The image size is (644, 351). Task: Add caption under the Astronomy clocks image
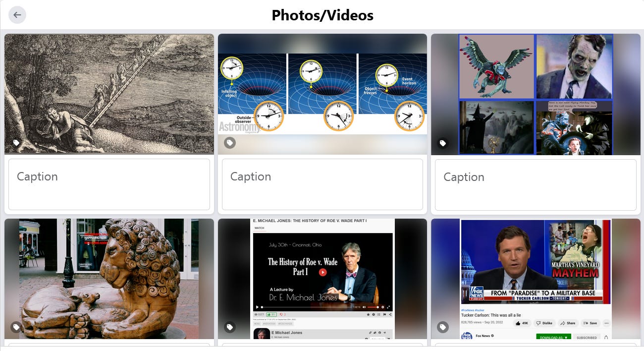click(322, 184)
